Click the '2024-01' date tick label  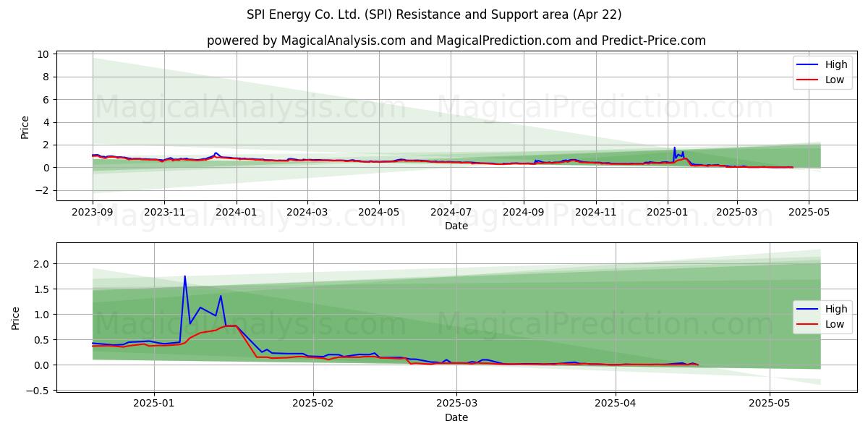(x=237, y=213)
